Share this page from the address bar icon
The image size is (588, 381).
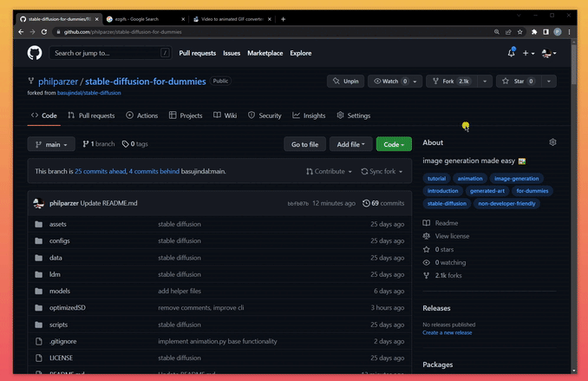(508, 32)
